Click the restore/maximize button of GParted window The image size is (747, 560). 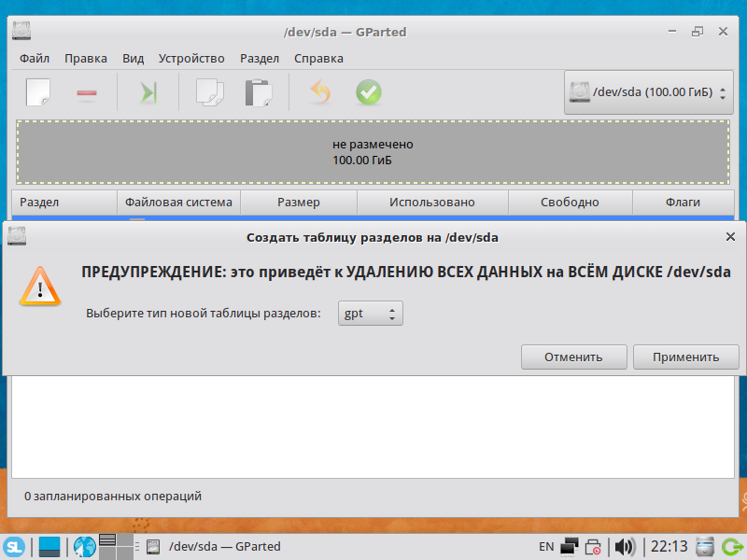click(698, 32)
